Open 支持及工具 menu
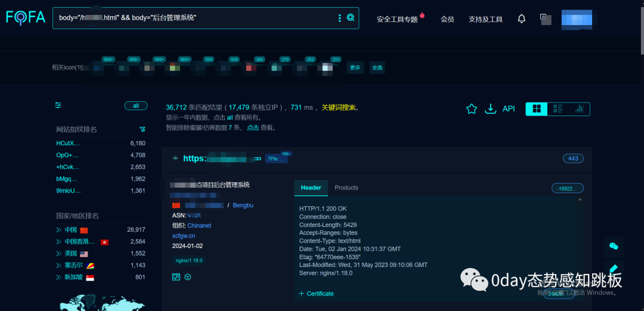Image resolution: width=644 pixels, height=311 pixels. [485, 19]
